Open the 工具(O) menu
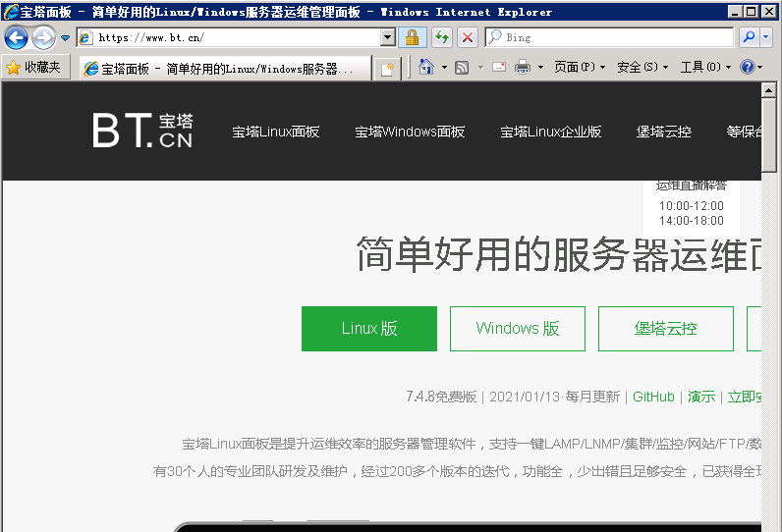The image size is (782, 532). tap(705, 67)
